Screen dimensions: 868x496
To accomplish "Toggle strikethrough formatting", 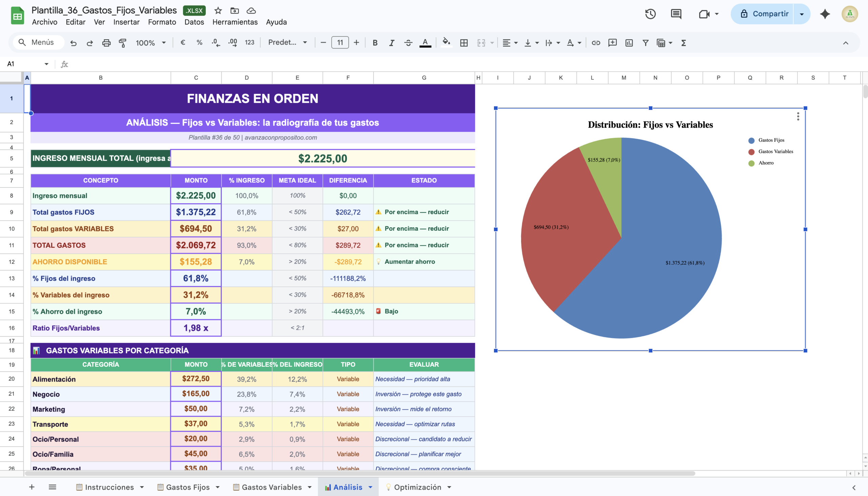I will coord(408,43).
